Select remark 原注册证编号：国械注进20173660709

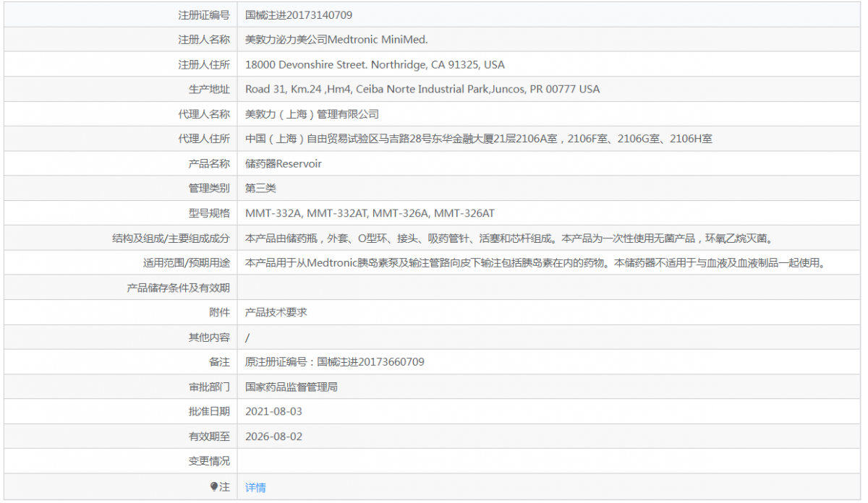pos(335,362)
